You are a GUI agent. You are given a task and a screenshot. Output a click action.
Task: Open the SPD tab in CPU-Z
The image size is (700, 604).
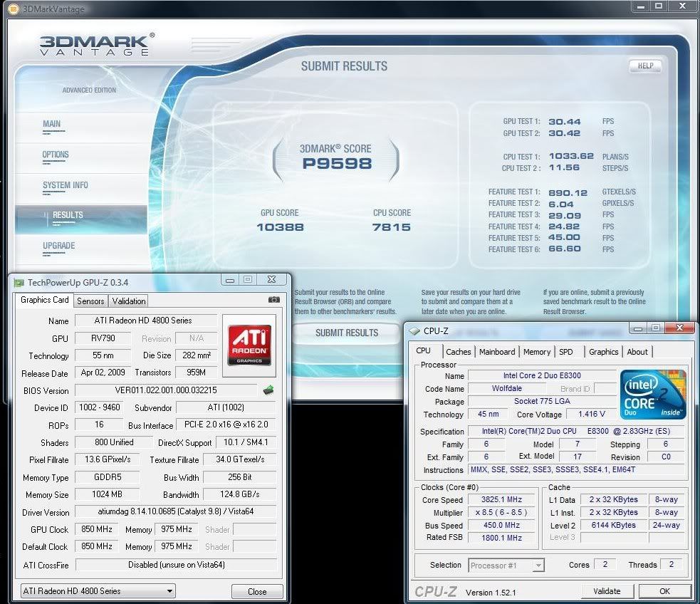tap(565, 352)
